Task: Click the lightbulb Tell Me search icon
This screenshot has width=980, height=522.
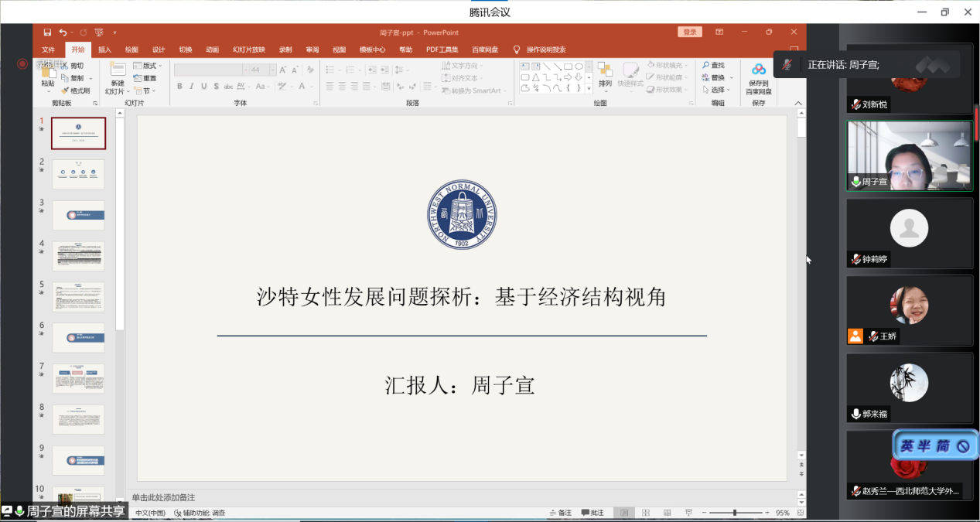Action: 517,49
